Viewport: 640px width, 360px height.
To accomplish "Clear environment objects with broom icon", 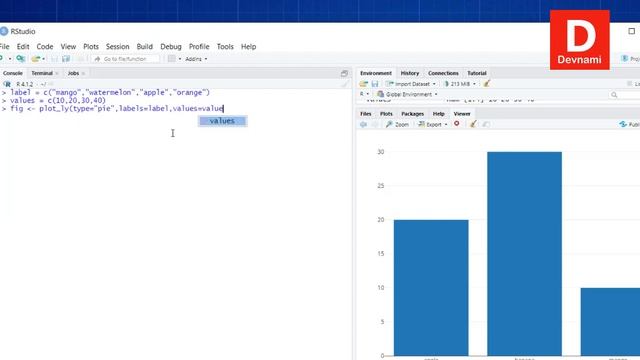I will [486, 84].
